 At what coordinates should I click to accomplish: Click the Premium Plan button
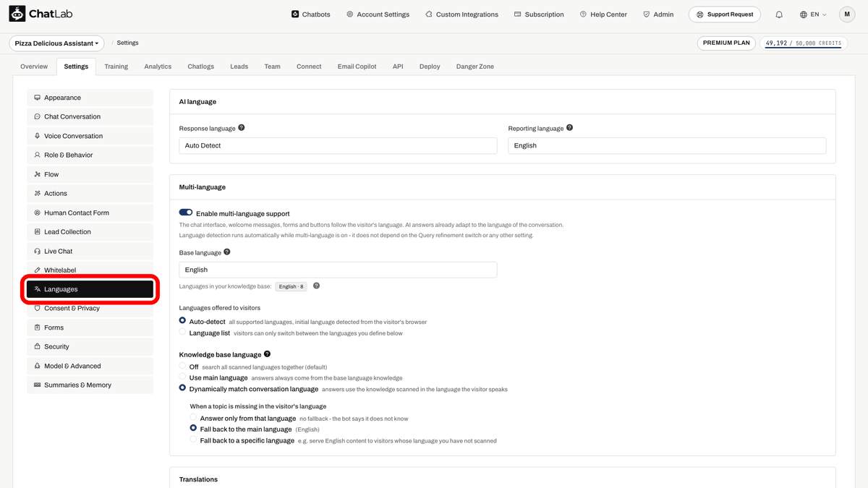pos(727,43)
